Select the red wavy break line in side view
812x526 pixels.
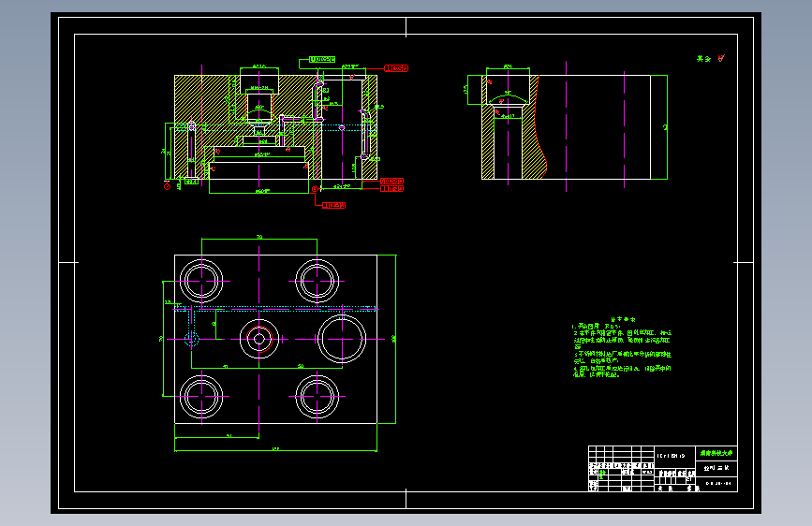tap(539, 127)
